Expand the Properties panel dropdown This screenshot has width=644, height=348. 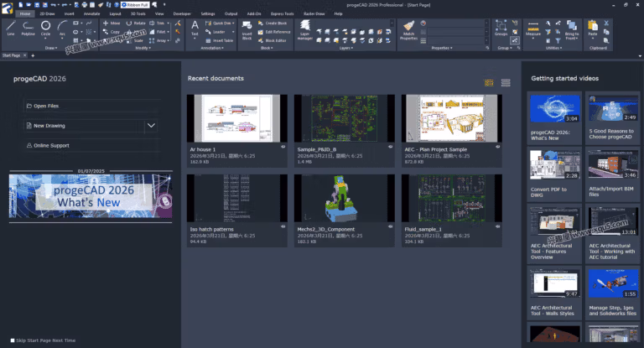click(x=442, y=48)
